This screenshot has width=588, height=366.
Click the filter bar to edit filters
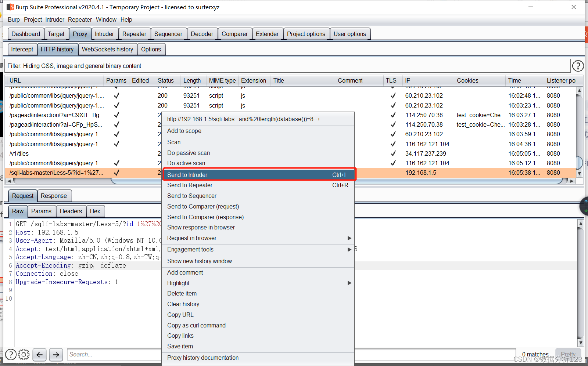[x=287, y=66]
